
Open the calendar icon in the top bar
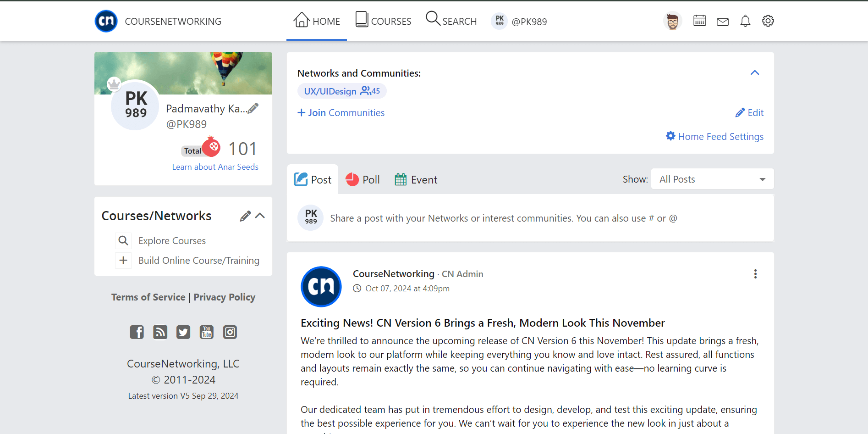coord(699,21)
